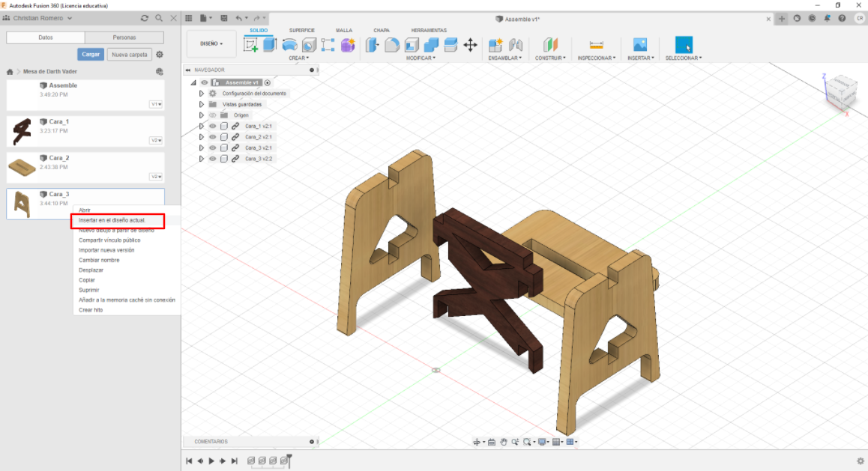Open the ENSAMBLAR dropdown menu

tap(505, 58)
